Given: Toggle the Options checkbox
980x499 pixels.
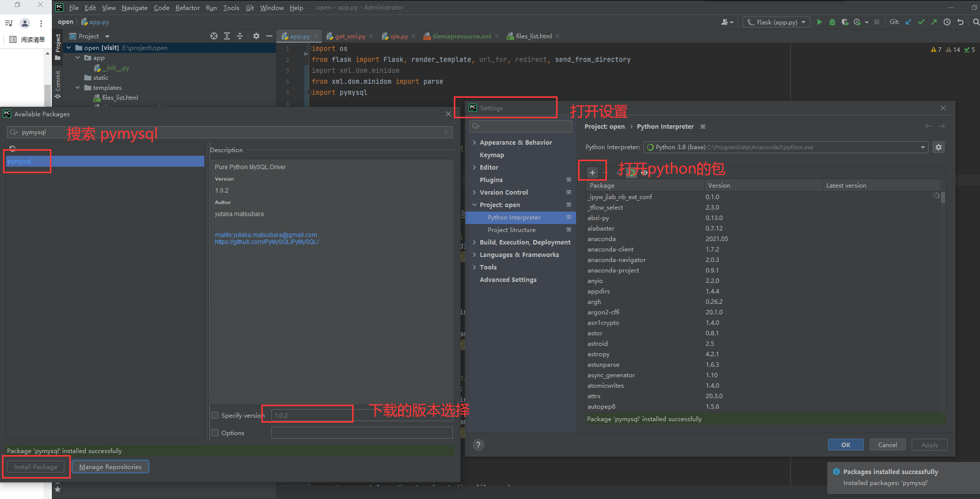Looking at the screenshot, I should point(215,433).
